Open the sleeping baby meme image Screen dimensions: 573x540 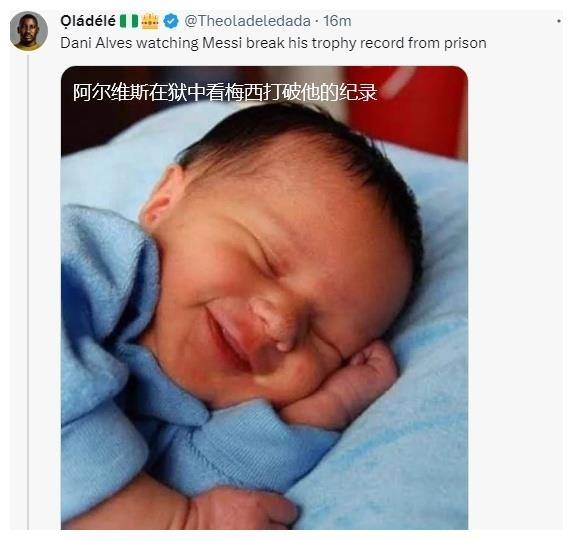click(264, 297)
